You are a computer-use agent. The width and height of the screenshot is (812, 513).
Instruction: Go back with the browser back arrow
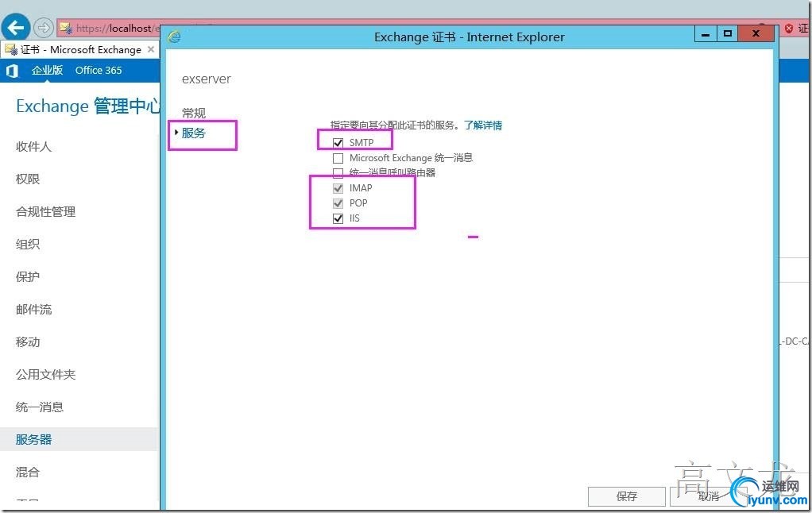[x=16, y=27]
